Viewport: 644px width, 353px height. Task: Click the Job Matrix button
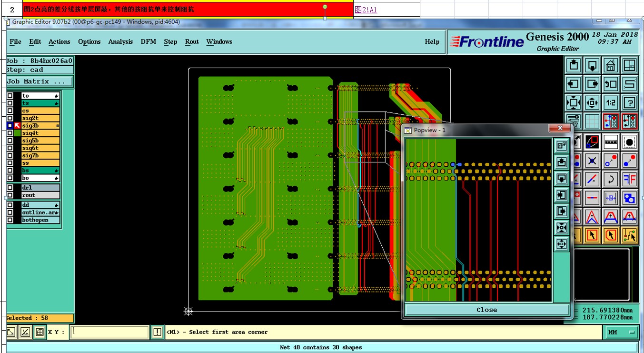pyautogui.click(x=40, y=81)
